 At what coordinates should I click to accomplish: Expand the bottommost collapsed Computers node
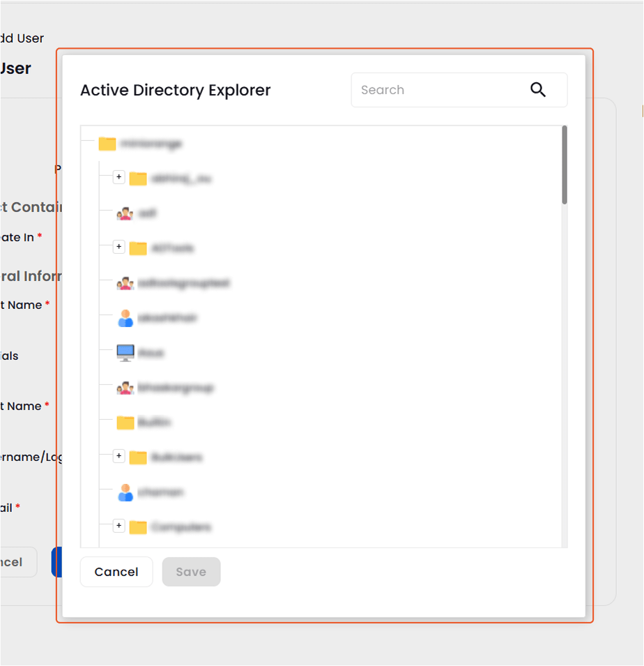pyautogui.click(x=118, y=525)
